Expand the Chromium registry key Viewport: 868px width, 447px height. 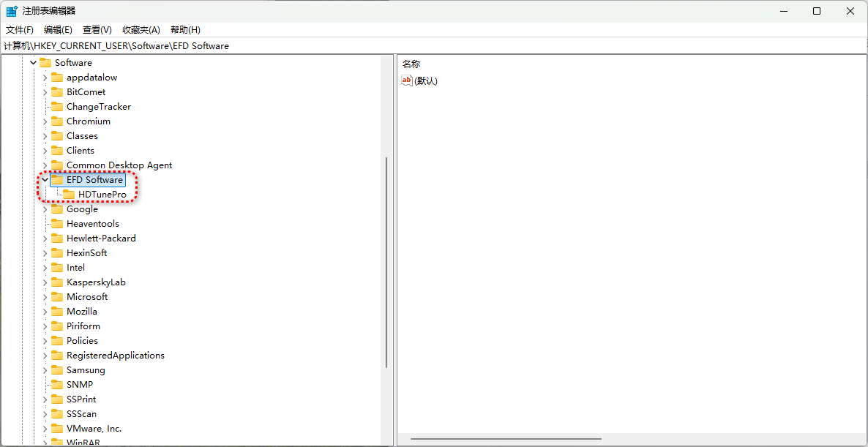[45, 121]
